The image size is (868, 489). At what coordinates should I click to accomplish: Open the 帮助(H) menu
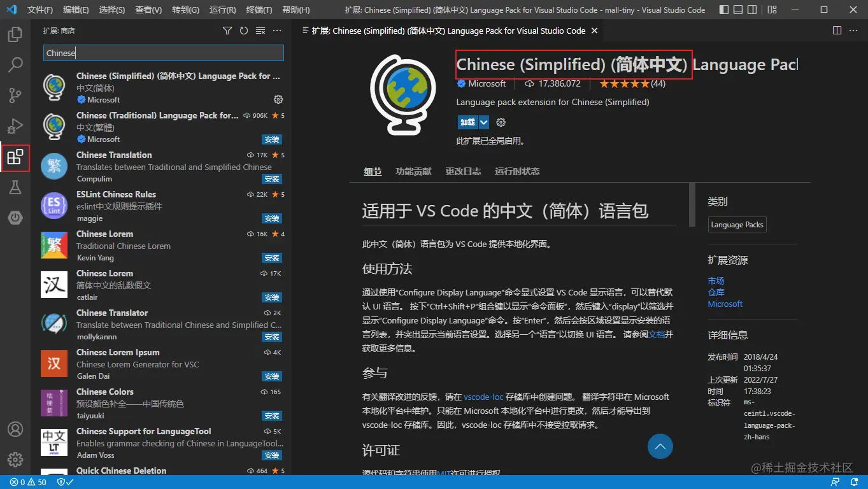coord(295,10)
